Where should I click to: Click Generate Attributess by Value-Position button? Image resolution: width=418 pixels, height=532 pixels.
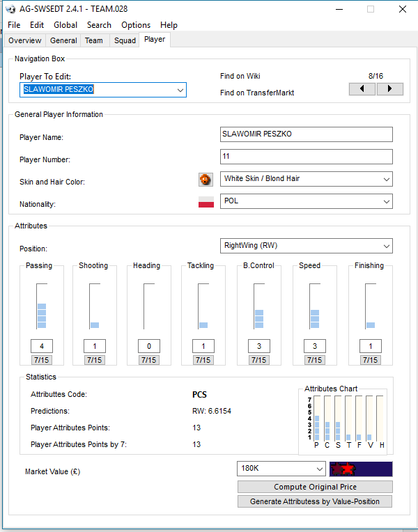315,501
